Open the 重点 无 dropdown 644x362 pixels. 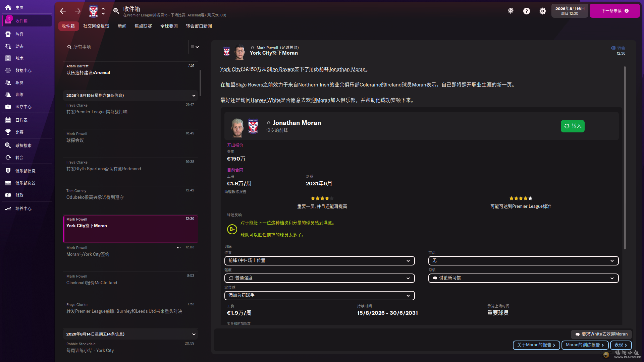pyautogui.click(x=523, y=261)
